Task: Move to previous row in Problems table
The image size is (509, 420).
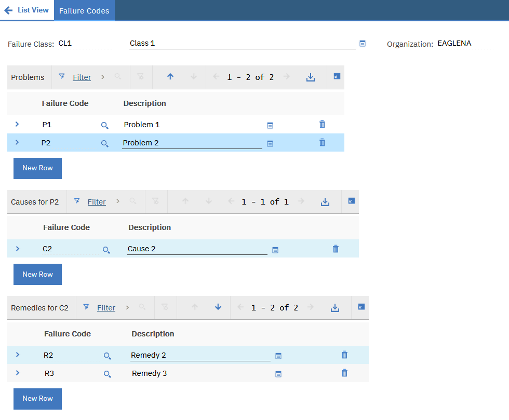Action: click(170, 77)
